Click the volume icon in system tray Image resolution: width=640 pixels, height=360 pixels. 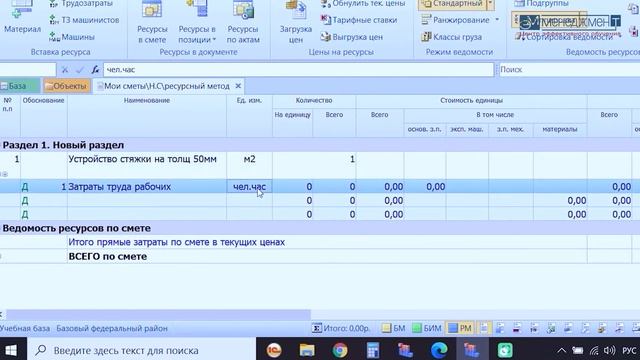(609, 350)
